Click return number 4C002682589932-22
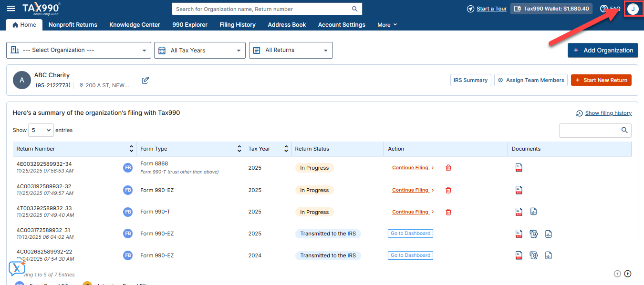The height and width of the screenshot is (285, 644). pos(44,252)
